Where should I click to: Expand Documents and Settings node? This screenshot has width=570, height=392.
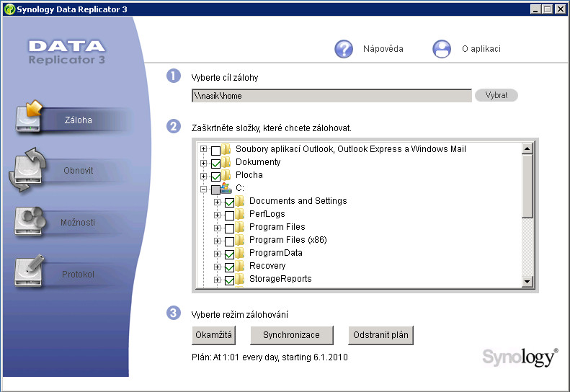(217, 202)
